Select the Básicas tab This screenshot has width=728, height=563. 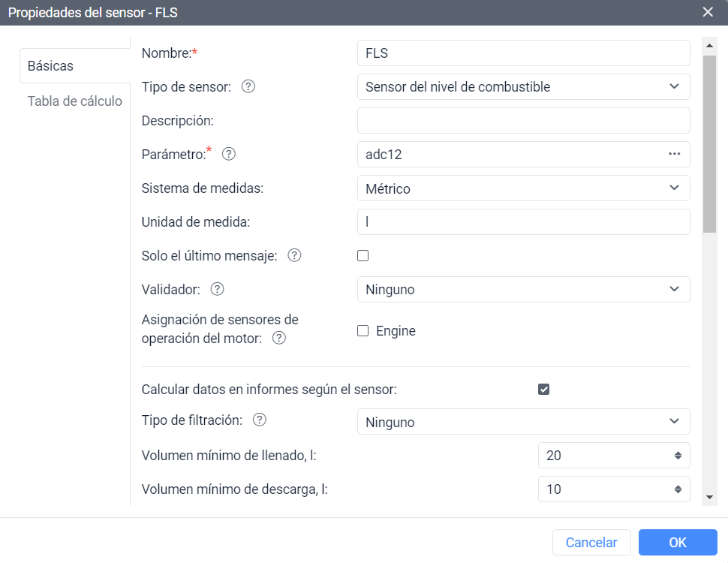[50, 65]
